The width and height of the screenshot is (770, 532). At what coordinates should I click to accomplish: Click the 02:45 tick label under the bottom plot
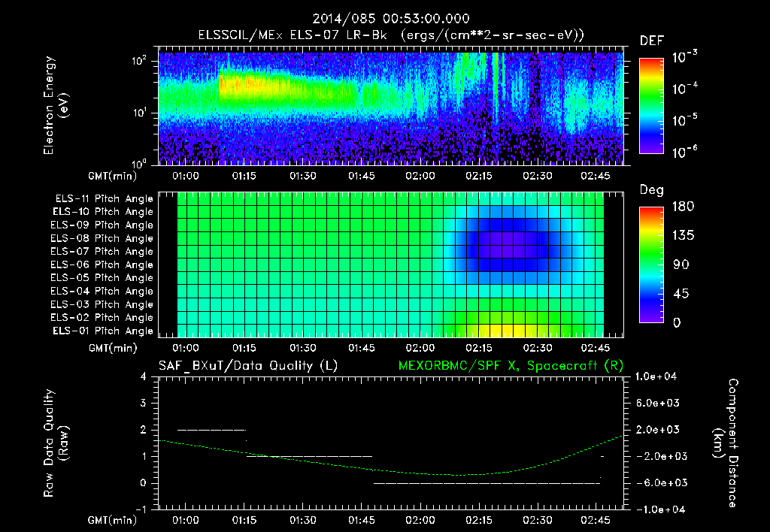pos(596,520)
